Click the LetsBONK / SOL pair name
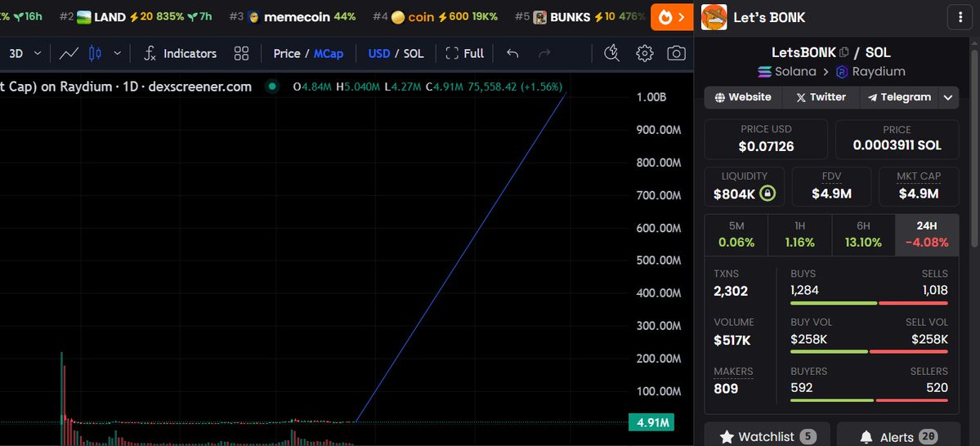Screen dimensions: 980x446 coord(831,53)
